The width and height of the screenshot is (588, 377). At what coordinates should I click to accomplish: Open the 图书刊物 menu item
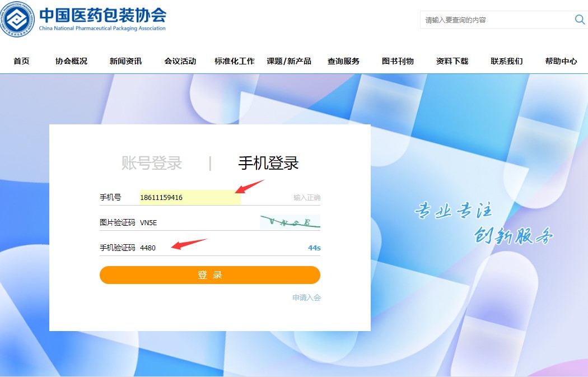click(398, 61)
